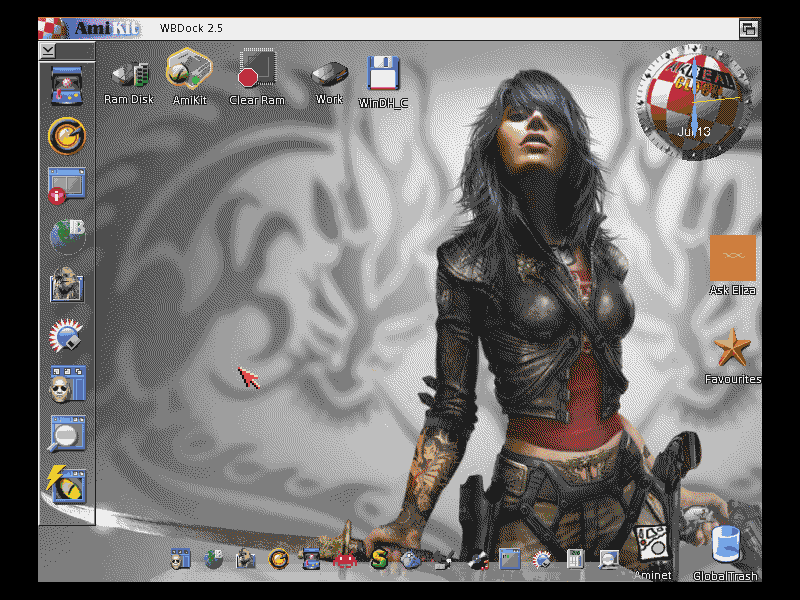Viewport: 800px width, 600px height.
Task: Launch arcade cabinet icon in side dock
Action: pos(66,85)
